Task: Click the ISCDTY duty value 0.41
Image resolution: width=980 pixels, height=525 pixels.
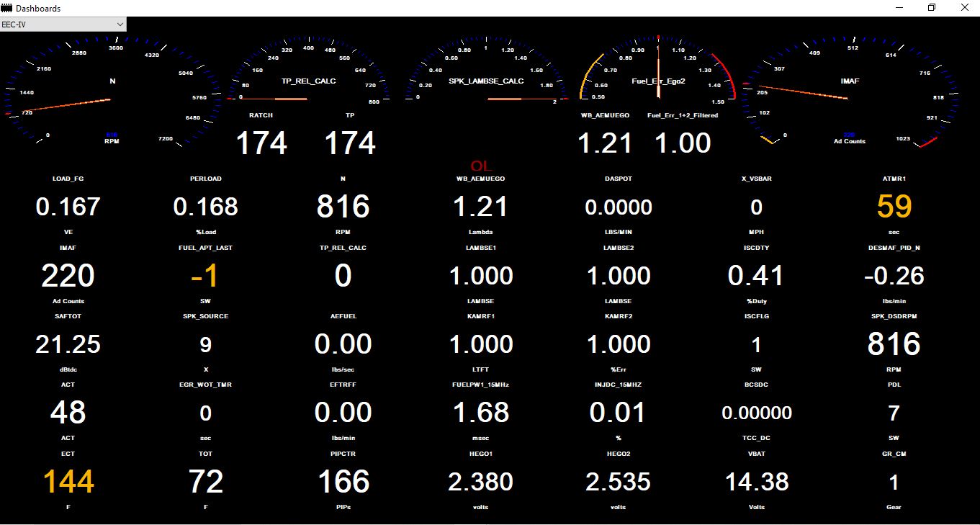Action: (x=756, y=277)
